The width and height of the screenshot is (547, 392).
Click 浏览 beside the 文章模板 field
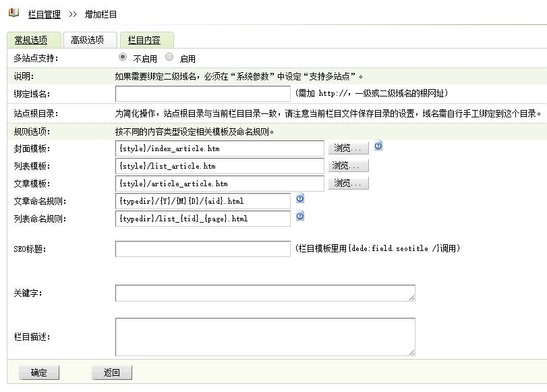coord(347,183)
